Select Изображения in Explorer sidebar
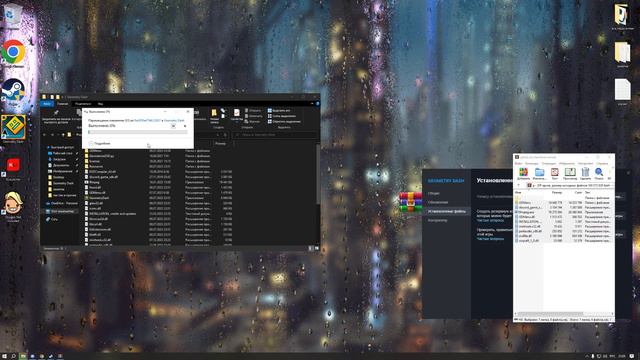This screenshot has height=360, width=640. [x=62, y=171]
